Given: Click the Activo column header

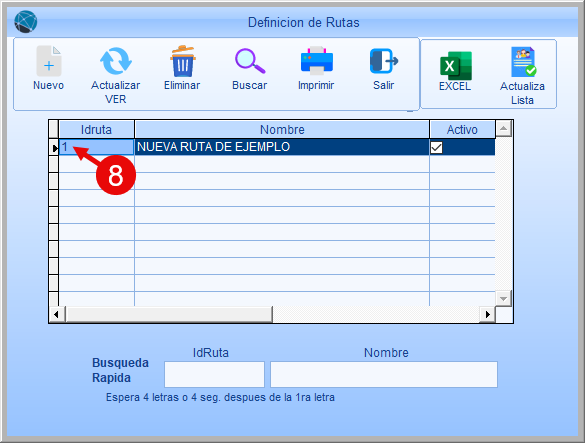Looking at the screenshot, I should (462, 130).
